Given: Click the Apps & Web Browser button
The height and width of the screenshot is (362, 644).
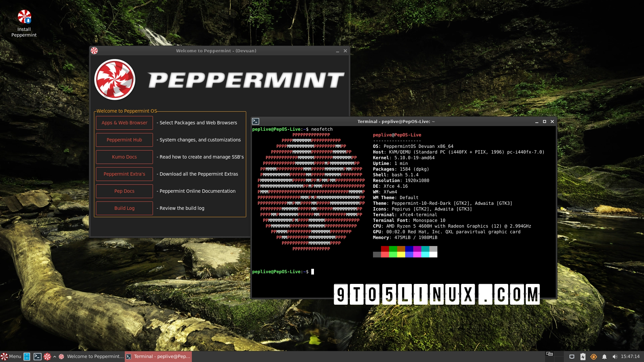Looking at the screenshot, I should (124, 123).
